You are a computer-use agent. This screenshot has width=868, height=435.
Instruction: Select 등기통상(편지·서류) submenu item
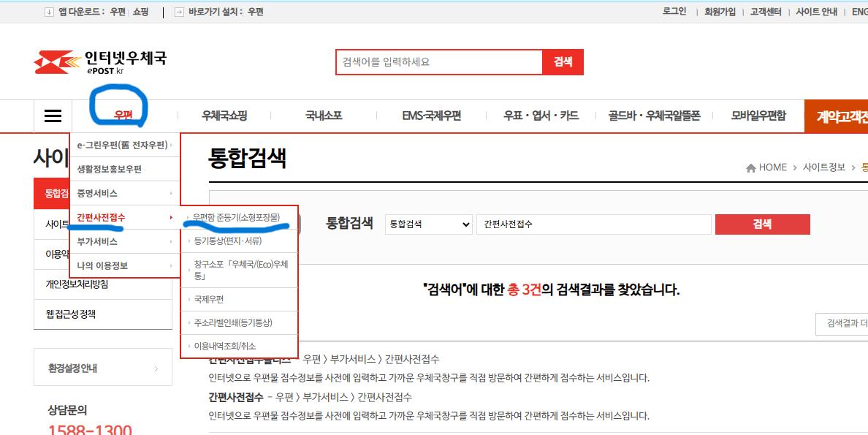(239, 241)
